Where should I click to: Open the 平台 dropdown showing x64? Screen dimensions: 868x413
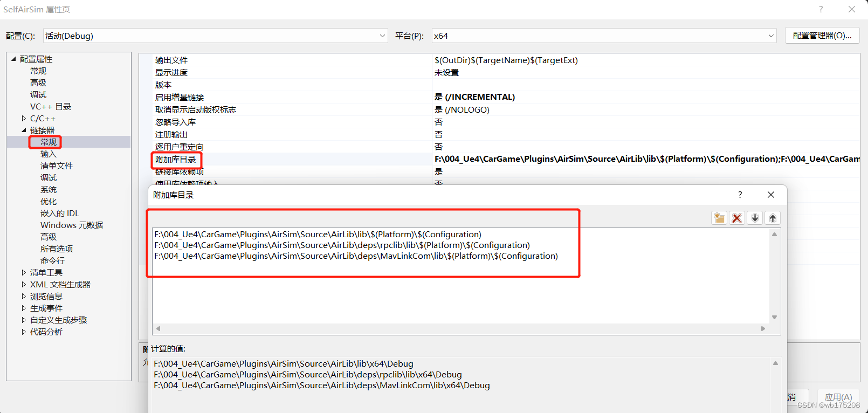(x=604, y=36)
